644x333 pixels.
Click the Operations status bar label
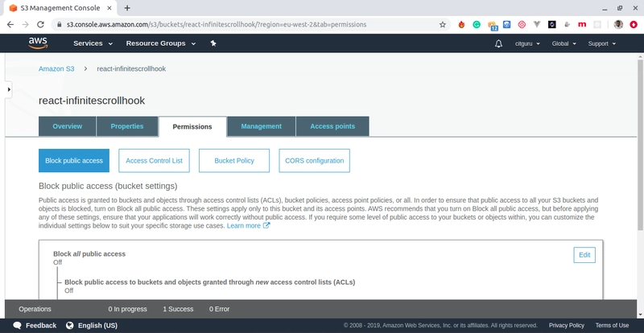click(35, 309)
